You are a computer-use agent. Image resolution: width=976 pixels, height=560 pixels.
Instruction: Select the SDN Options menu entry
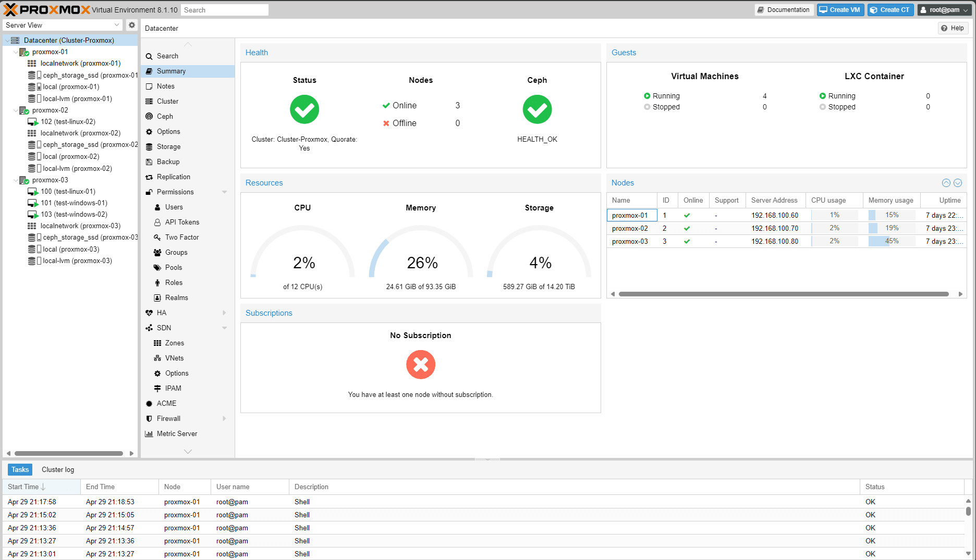click(188, 374)
